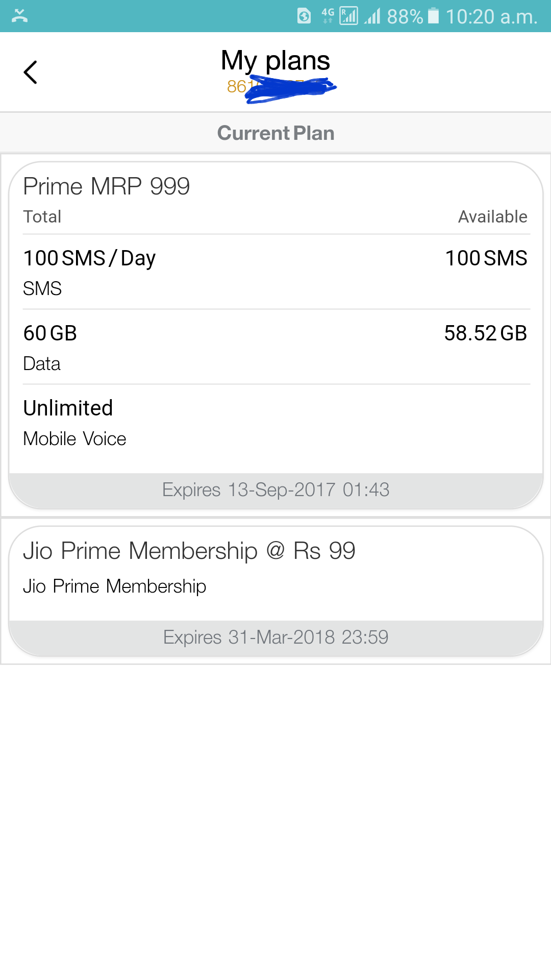
Task: Tap the battery icon in status bar
Action: coord(433,16)
